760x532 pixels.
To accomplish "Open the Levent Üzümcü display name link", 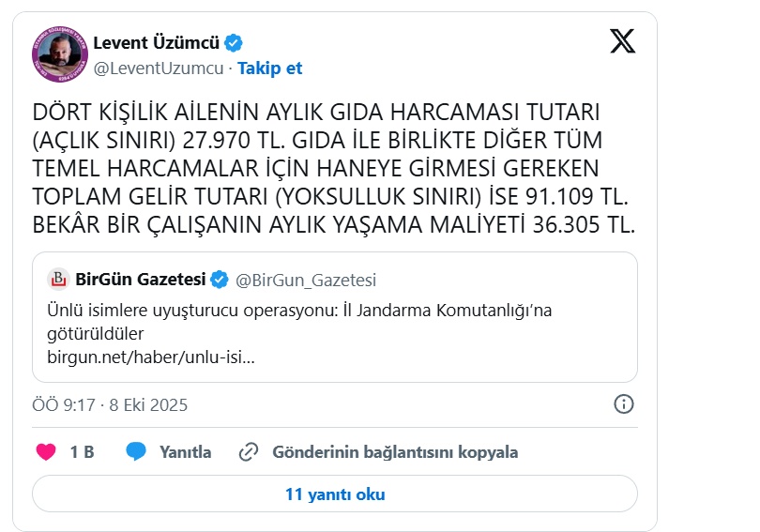I will [x=156, y=43].
